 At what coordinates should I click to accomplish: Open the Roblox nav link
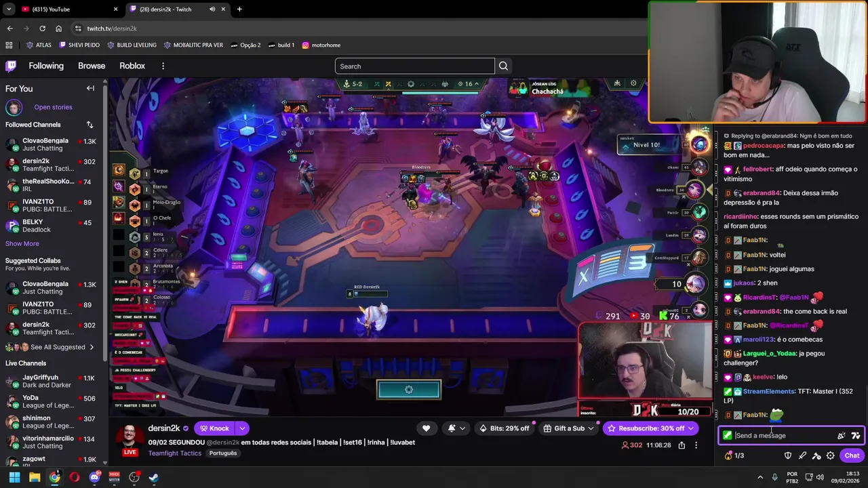tap(132, 66)
